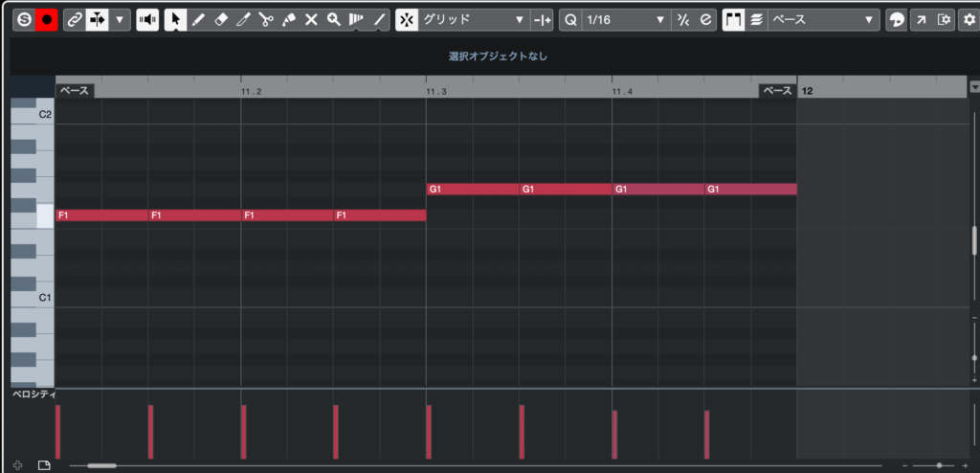This screenshot has width=980, height=473.
Task: Activate the Zoom magnifier tool
Action: 333,19
